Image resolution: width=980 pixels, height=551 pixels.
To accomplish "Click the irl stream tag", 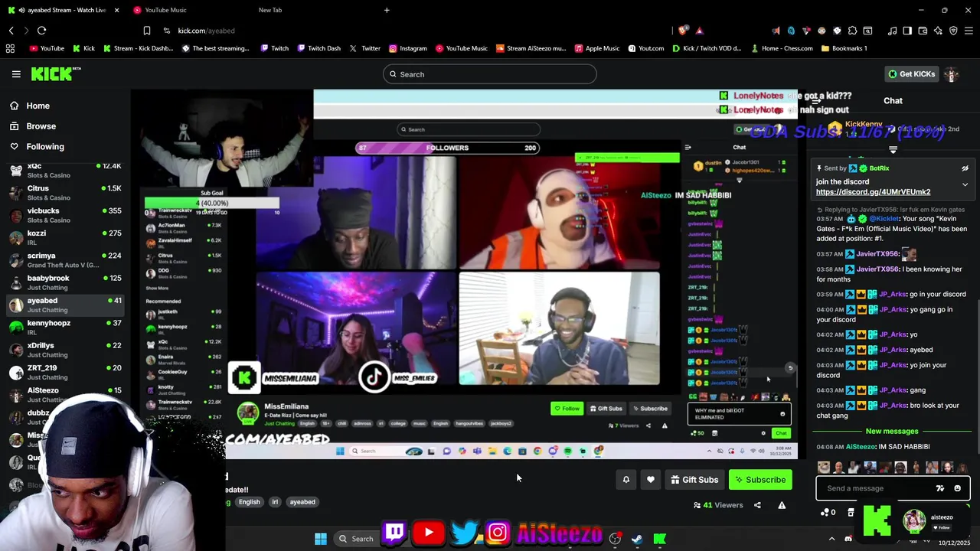I will click(275, 502).
